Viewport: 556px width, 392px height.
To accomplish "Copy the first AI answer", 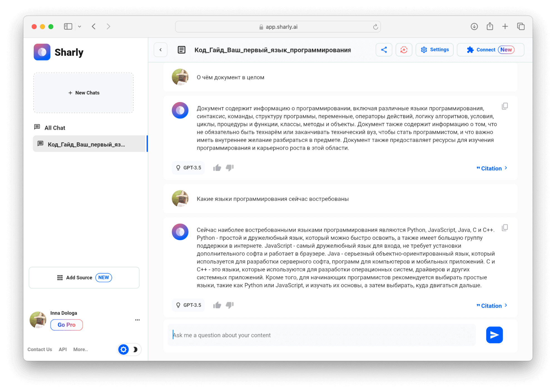I will (x=505, y=106).
